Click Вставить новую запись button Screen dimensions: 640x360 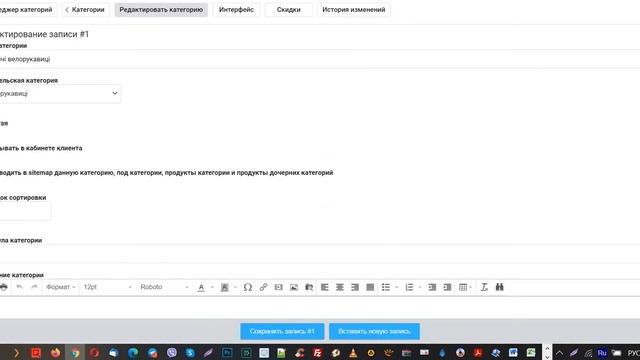[374, 331]
